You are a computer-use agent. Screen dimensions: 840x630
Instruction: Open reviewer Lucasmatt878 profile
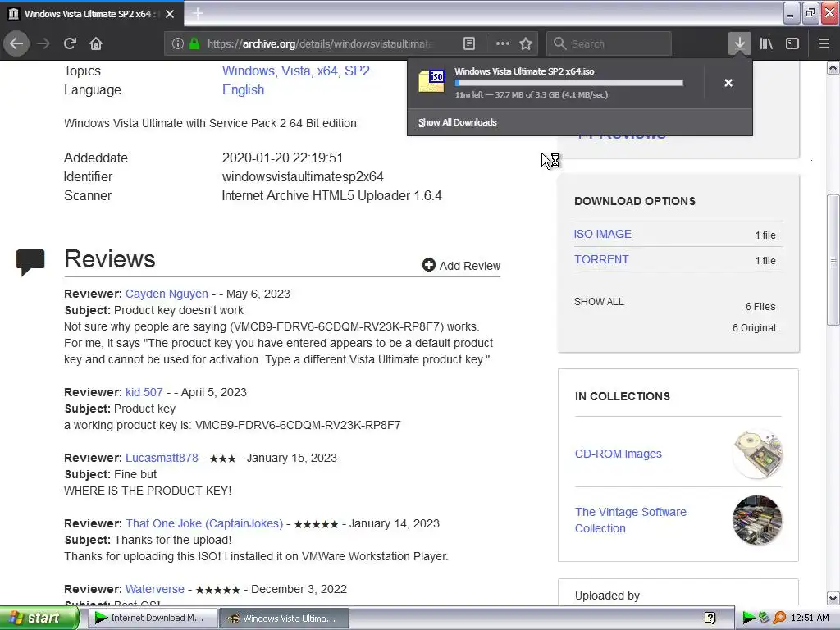point(162,458)
